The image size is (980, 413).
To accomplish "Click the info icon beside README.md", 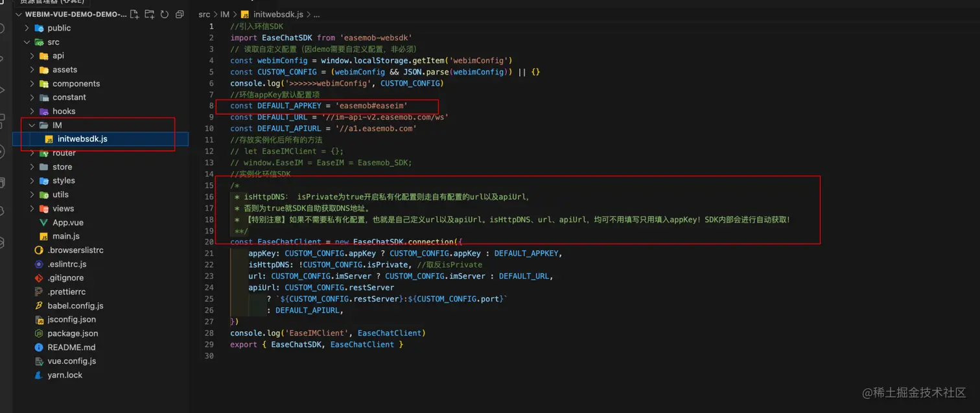I will [39, 348].
